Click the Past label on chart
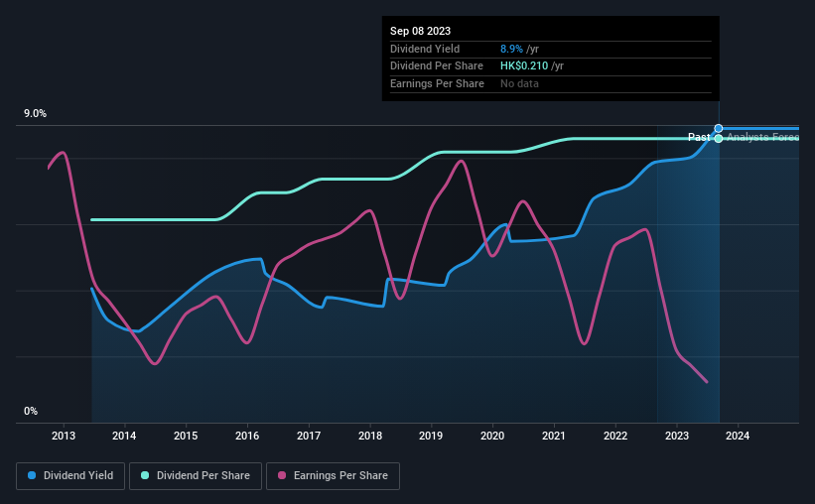 pyautogui.click(x=699, y=137)
